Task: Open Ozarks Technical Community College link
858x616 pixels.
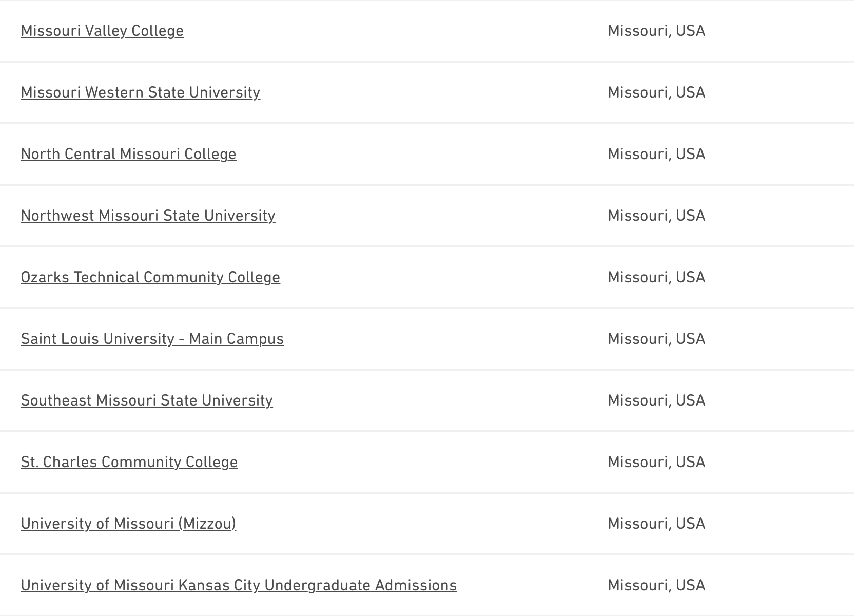Action: pos(150,277)
